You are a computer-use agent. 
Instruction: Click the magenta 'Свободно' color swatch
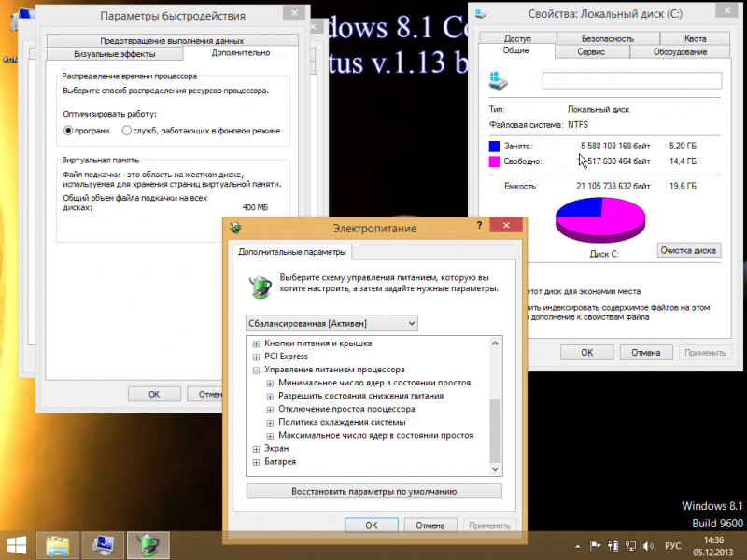tap(495, 161)
